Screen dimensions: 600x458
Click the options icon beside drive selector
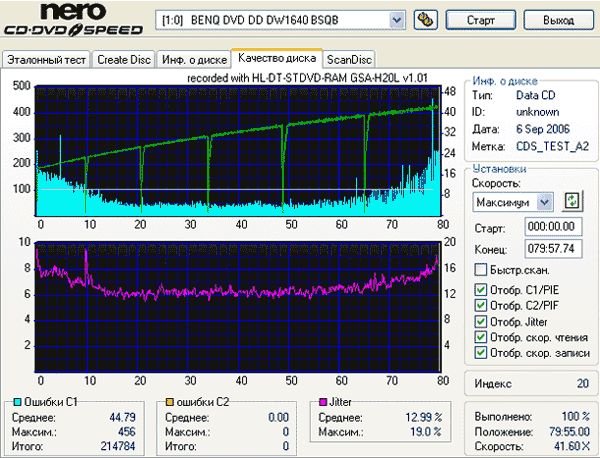[x=426, y=20]
